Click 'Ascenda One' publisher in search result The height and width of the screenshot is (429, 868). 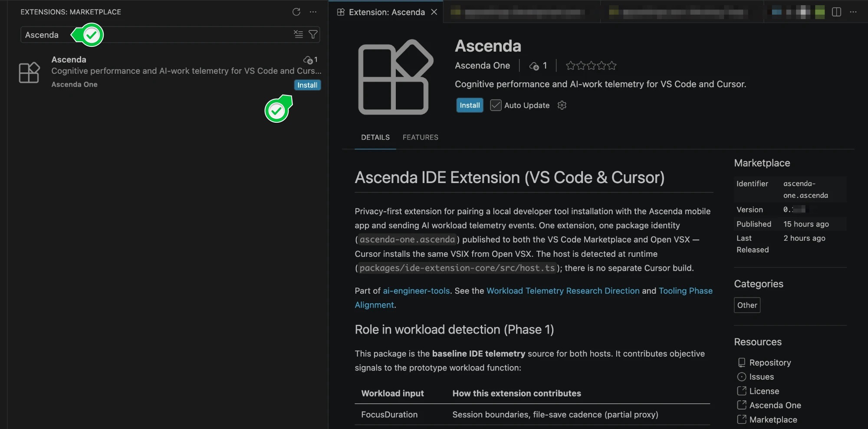pyautogui.click(x=74, y=85)
